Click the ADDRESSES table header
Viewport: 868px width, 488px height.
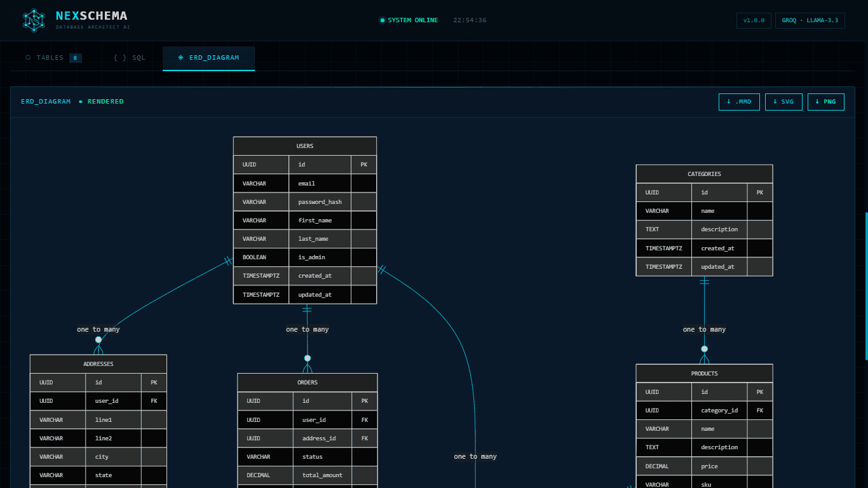(x=98, y=364)
